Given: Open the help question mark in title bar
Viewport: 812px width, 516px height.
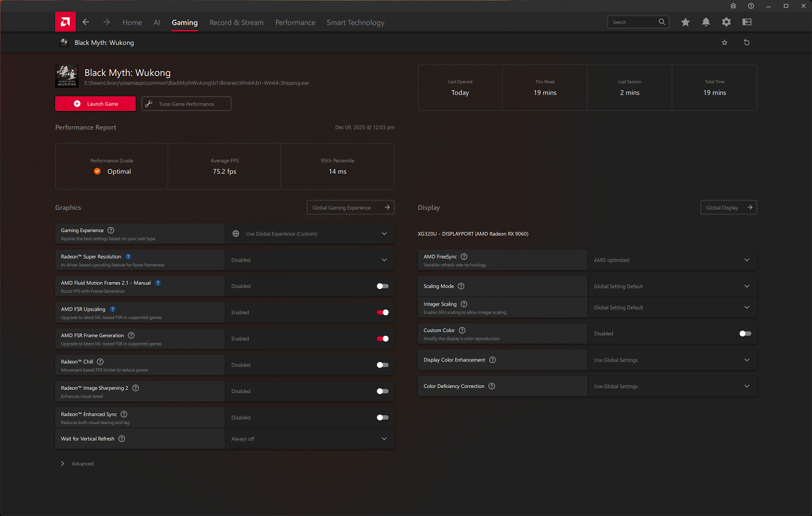Looking at the screenshot, I should pyautogui.click(x=751, y=6).
